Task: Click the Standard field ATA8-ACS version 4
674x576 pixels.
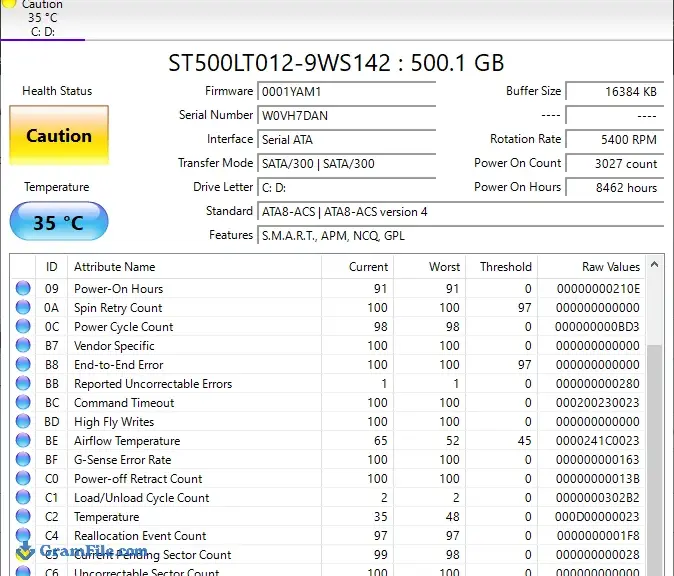Action: pyautogui.click(x=460, y=212)
